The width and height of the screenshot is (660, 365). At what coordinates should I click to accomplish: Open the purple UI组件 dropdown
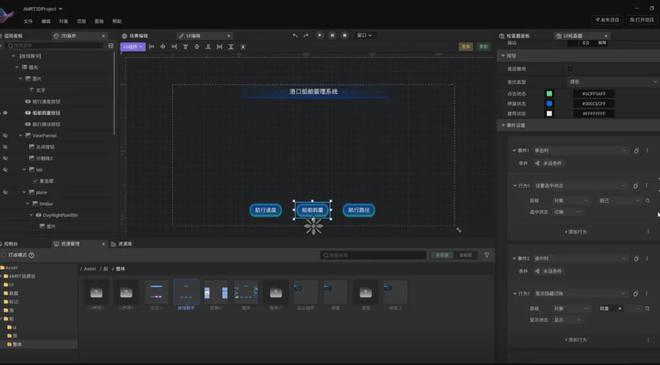coord(133,47)
